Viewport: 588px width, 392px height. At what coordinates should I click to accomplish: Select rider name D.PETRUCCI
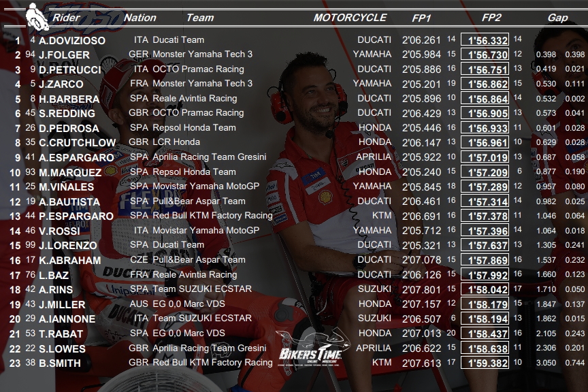point(69,70)
